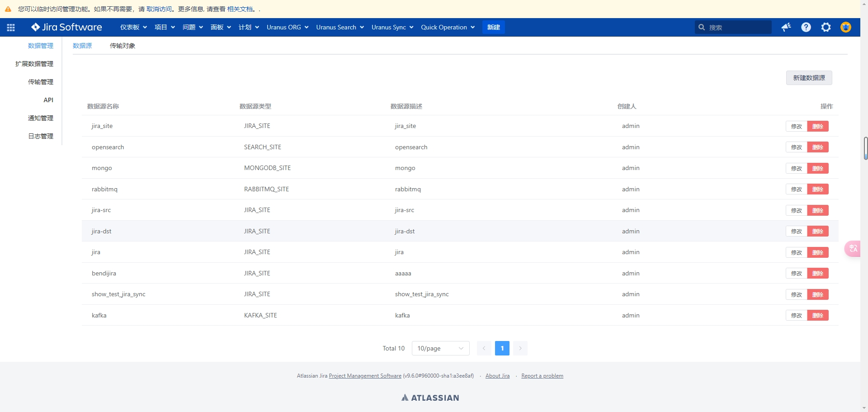Expand the 计划 menu
Image resolution: width=868 pixels, height=412 pixels.
[249, 27]
